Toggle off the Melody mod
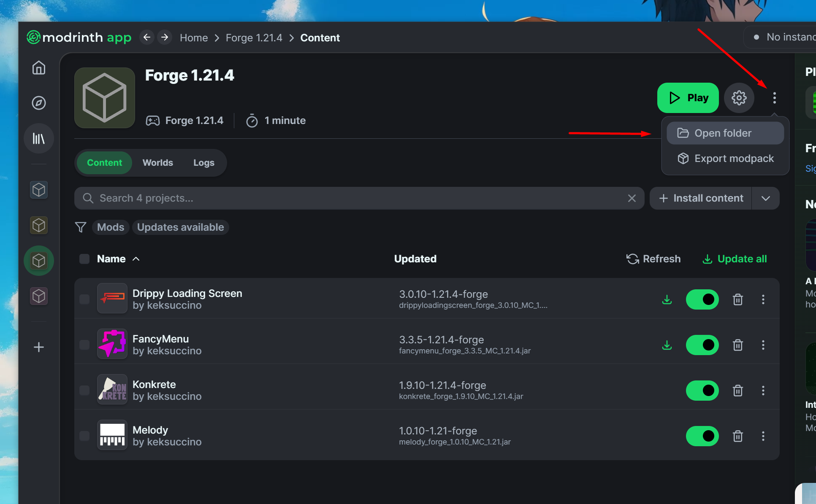The image size is (816, 504). (702, 436)
